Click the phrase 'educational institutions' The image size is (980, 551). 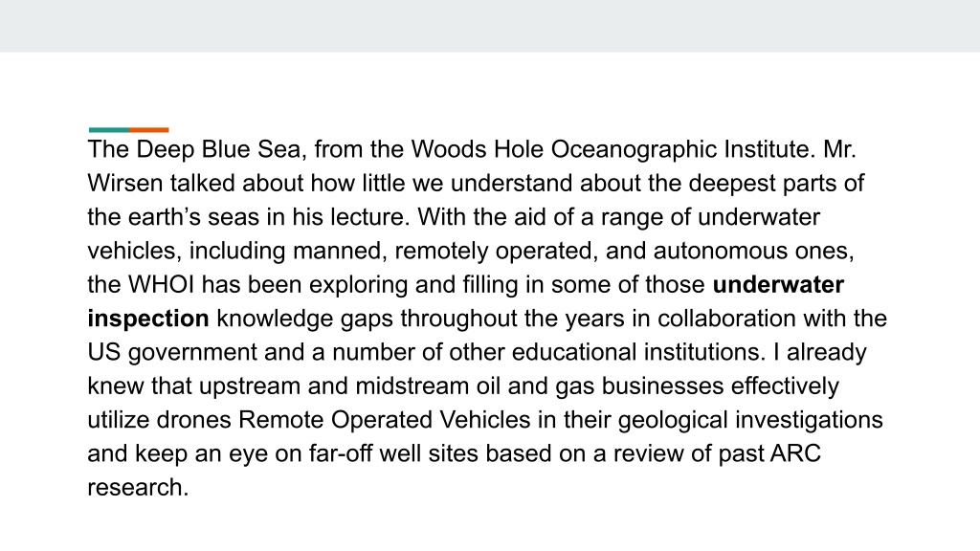pyautogui.click(x=637, y=352)
